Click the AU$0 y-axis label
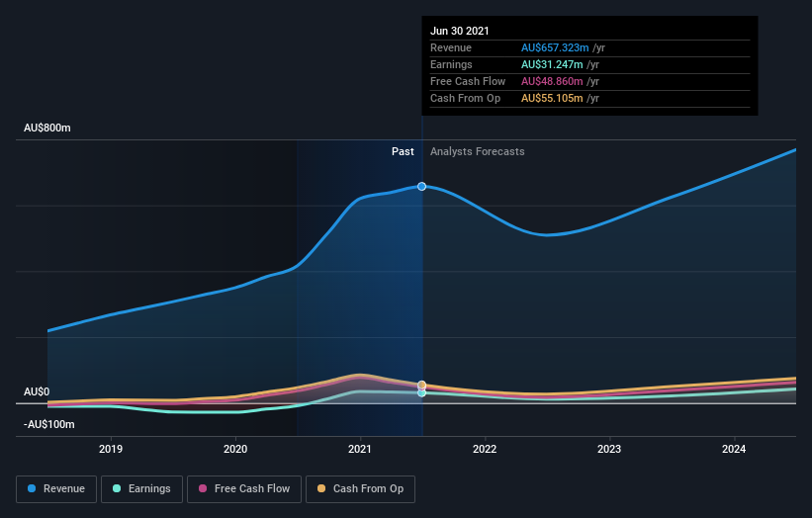The width and height of the screenshot is (812, 518). [x=37, y=391]
